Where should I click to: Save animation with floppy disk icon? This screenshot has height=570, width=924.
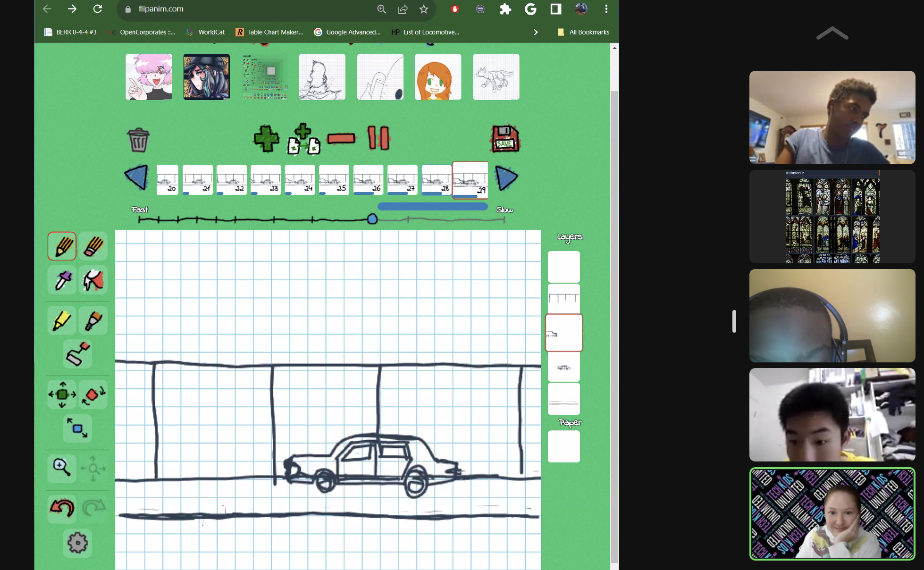(505, 139)
